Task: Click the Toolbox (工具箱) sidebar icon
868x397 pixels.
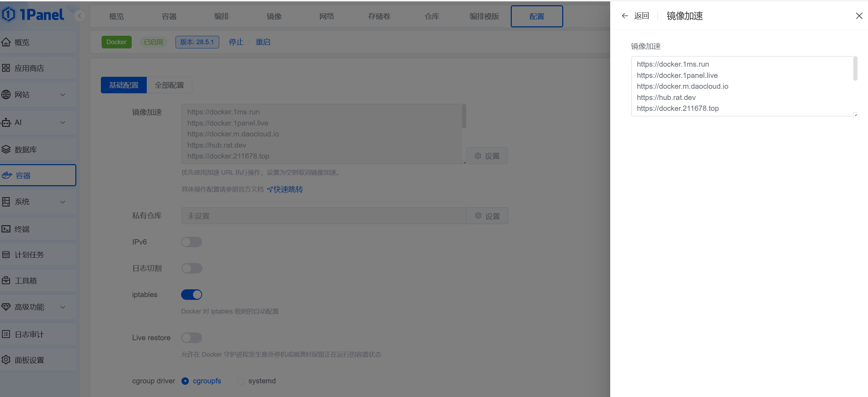Action: (6, 281)
